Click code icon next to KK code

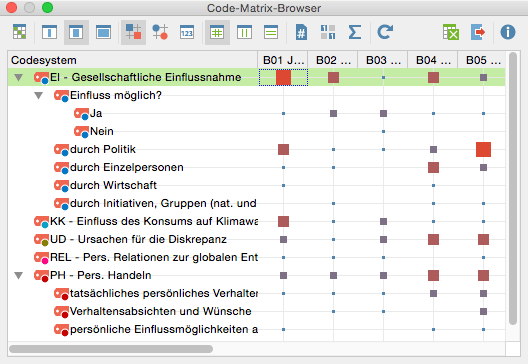tap(41, 222)
